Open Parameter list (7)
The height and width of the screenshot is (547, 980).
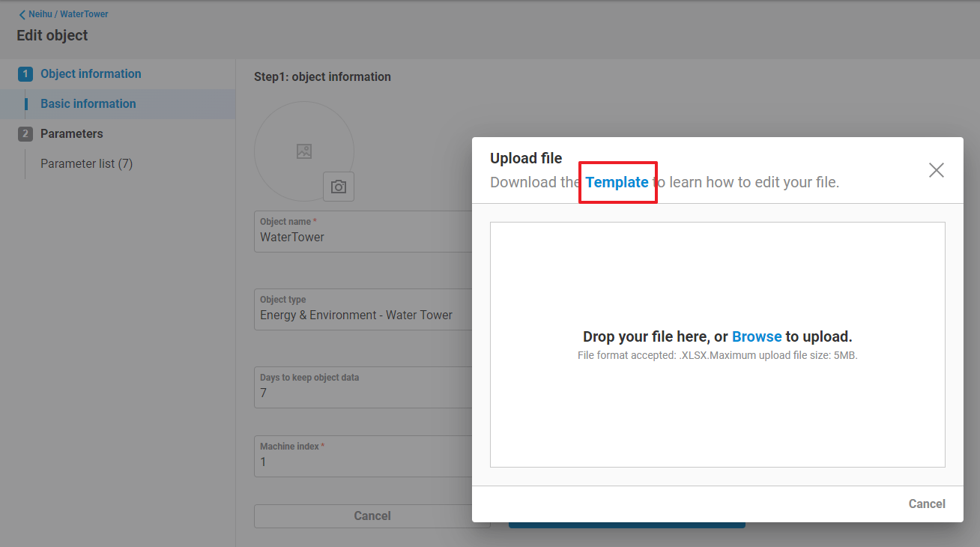86,164
